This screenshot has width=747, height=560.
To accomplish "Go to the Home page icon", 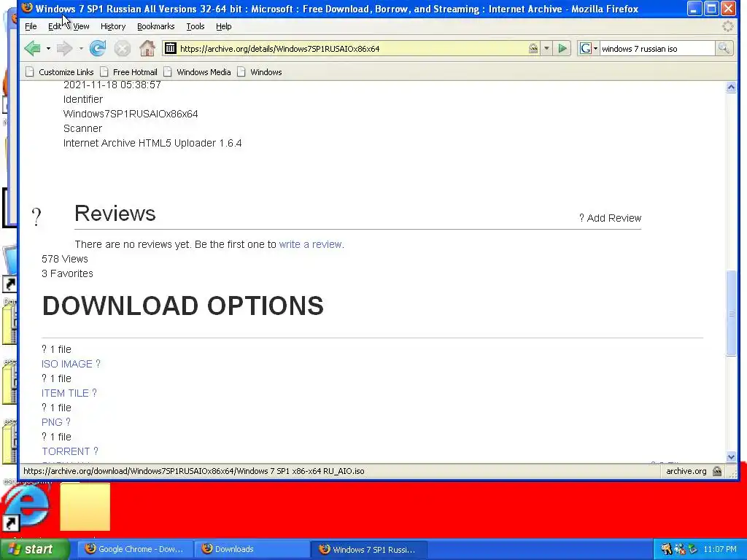I will coord(147,49).
